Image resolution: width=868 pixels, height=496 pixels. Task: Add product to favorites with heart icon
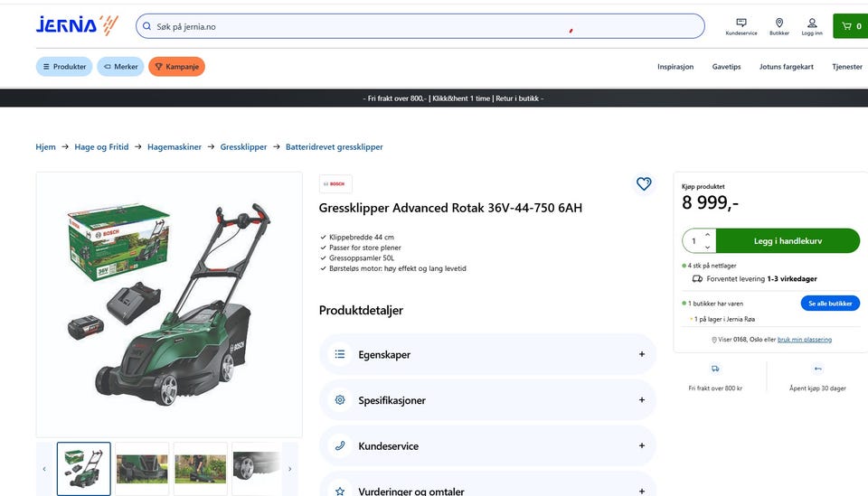pyautogui.click(x=643, y=183)
